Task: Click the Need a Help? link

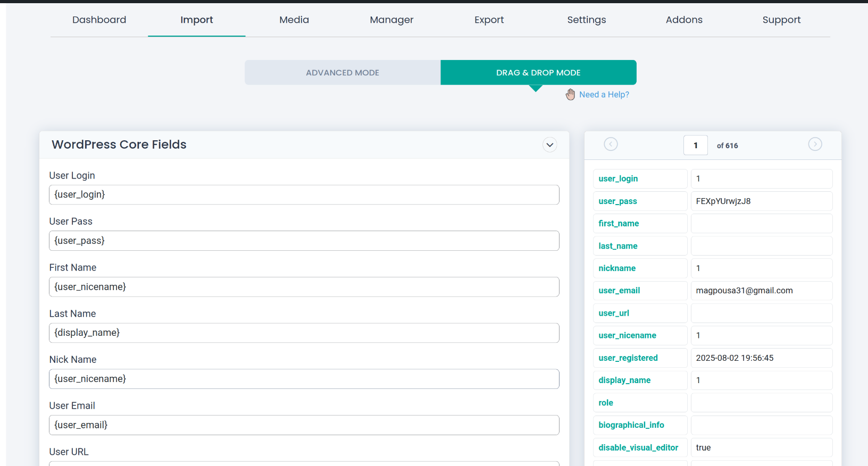Action: (604, 95)
